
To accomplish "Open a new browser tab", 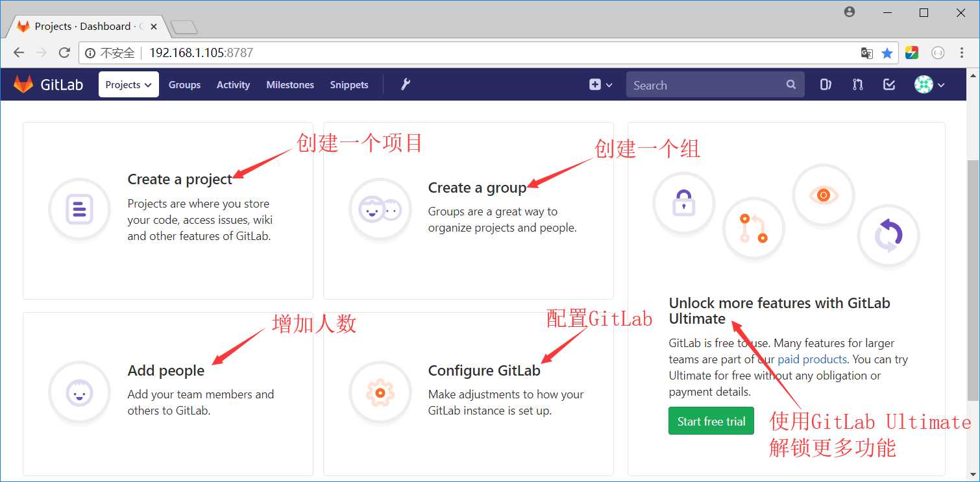I will pos(184,27).
